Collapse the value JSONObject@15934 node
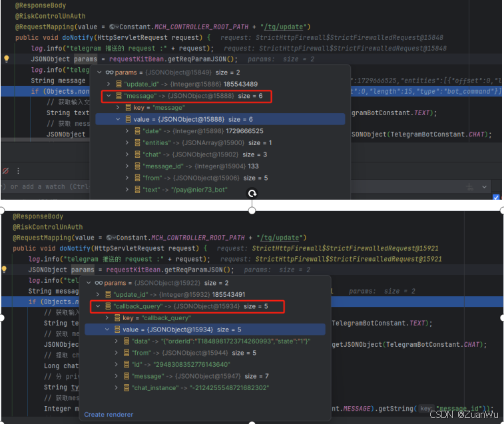The height and width of the screenshot is (424, 504). click(107, 329)
